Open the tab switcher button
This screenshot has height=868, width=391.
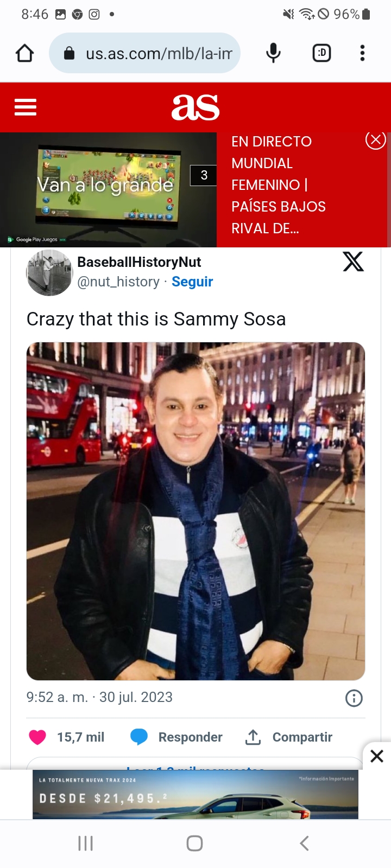pyautogui.click(x=321, y=53)
